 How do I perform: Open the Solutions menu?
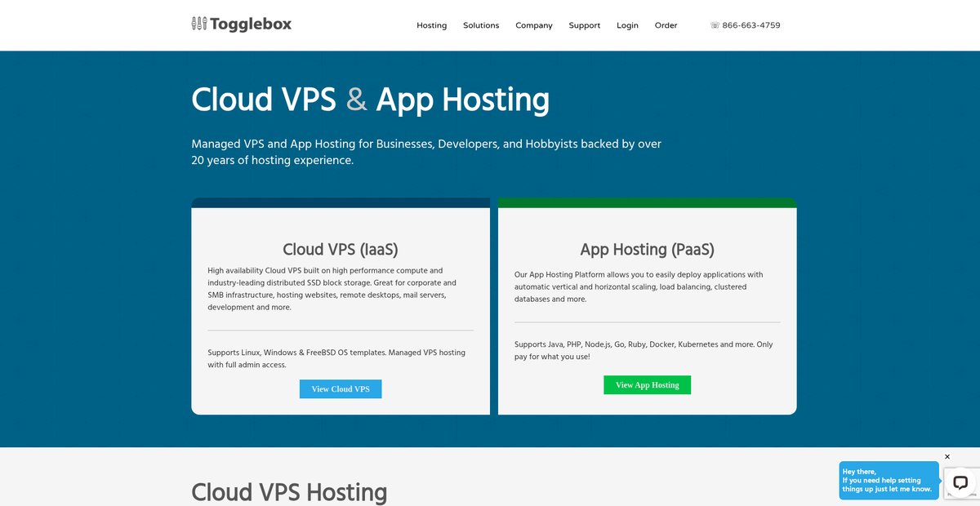tap(481, 25)
